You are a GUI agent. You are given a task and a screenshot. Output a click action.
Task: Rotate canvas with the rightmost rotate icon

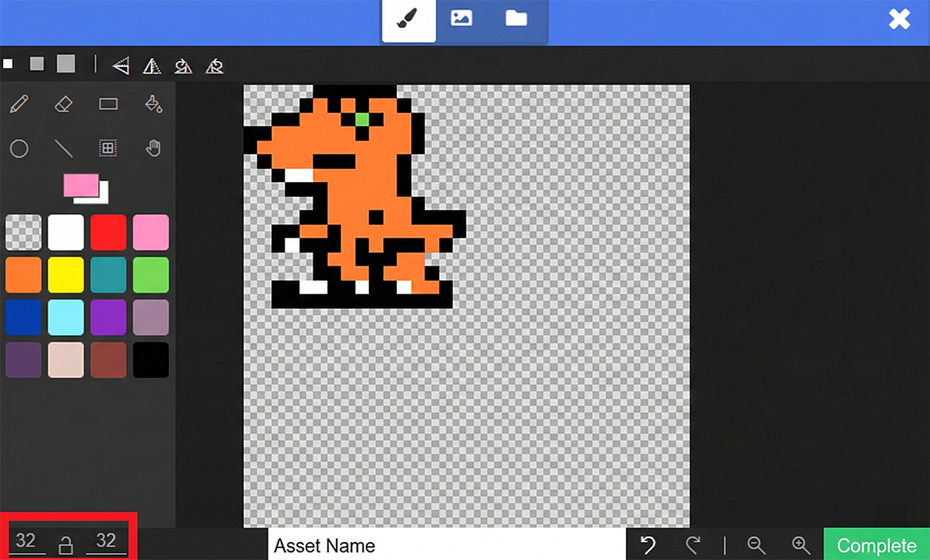coord(214,66)
